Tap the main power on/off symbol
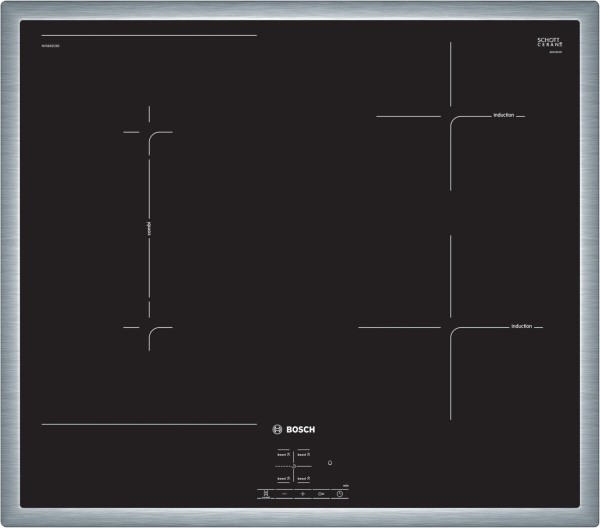 330,463
